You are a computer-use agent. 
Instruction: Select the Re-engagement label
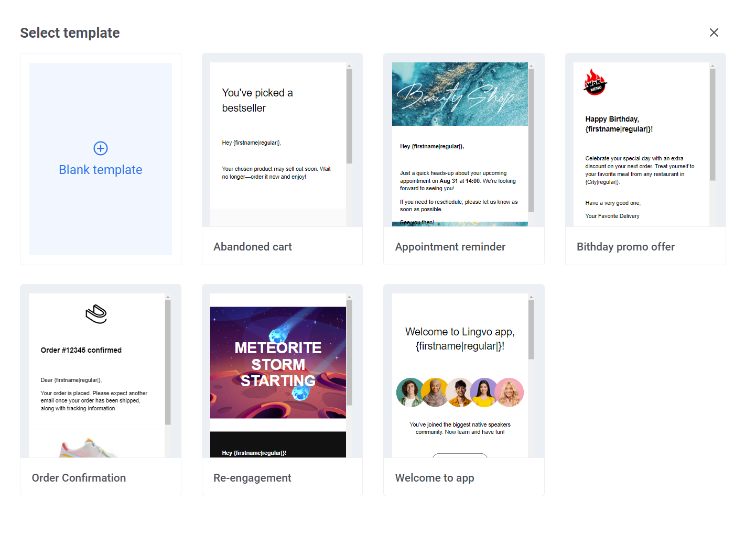coord(252,478)
